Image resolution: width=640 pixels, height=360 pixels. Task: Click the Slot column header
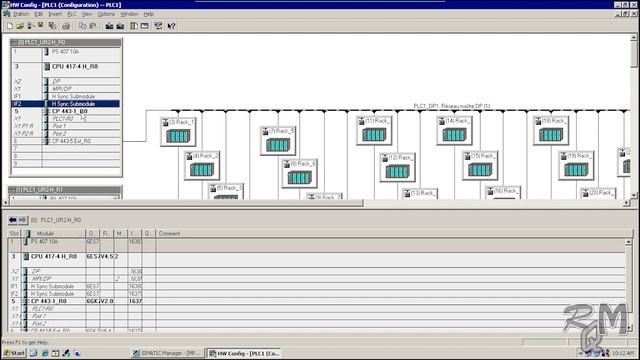click(x=14, y=233)
